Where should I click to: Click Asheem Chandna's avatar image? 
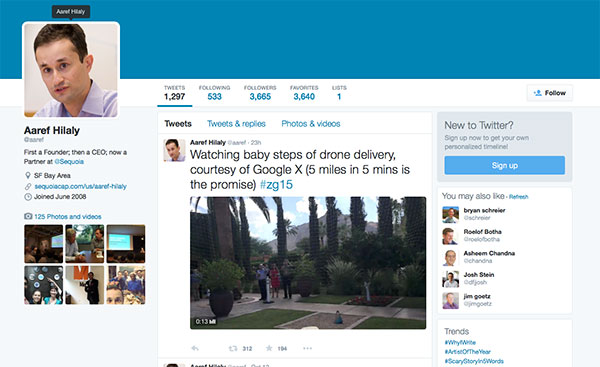click(x=450, y=258)
